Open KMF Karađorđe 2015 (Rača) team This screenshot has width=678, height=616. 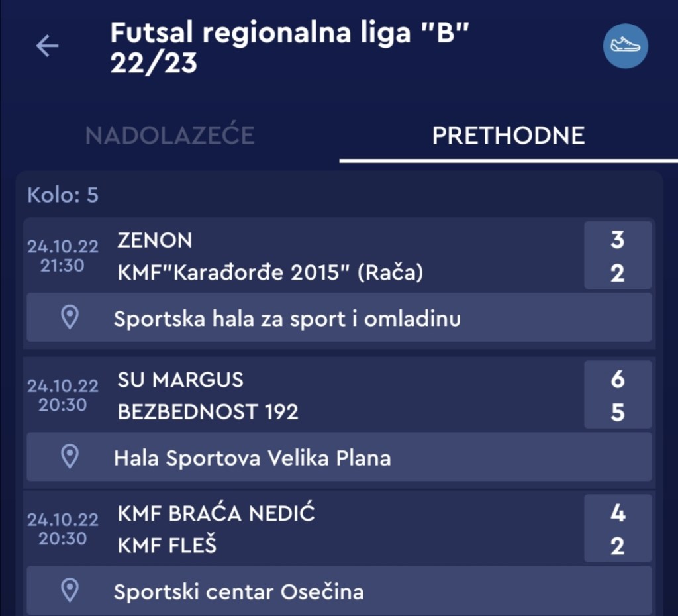click(270, 272)
